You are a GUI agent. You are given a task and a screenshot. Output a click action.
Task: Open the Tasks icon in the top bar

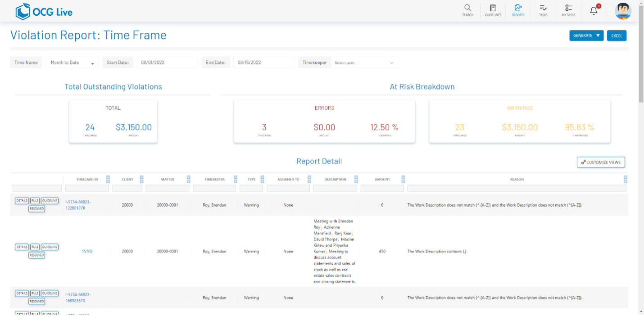[543, 10]
